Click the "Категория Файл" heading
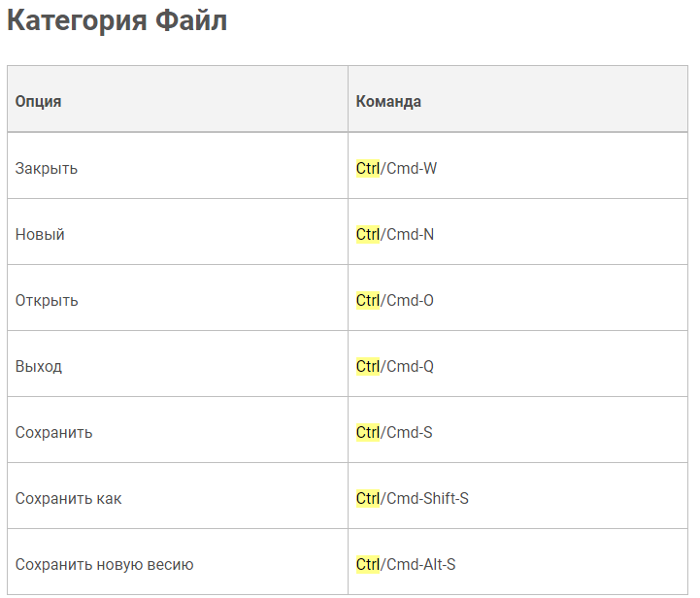The image size is (700, 598). (x=117, y=21)
